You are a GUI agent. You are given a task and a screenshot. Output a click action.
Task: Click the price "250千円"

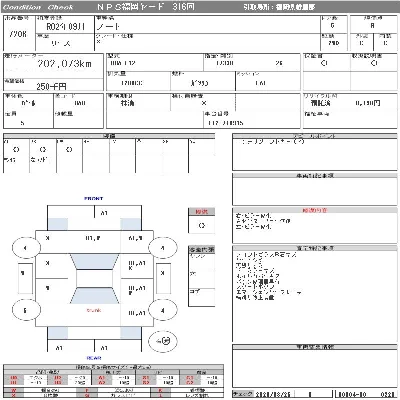[51, 87]
